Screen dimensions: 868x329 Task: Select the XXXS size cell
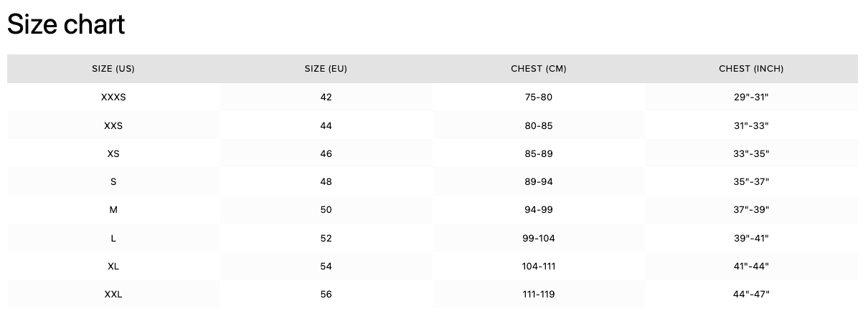(113, 97)
